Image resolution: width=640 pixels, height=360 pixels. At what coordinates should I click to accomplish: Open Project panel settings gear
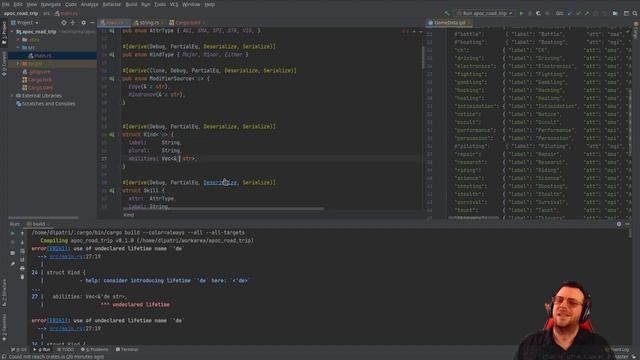coord(84,23)
